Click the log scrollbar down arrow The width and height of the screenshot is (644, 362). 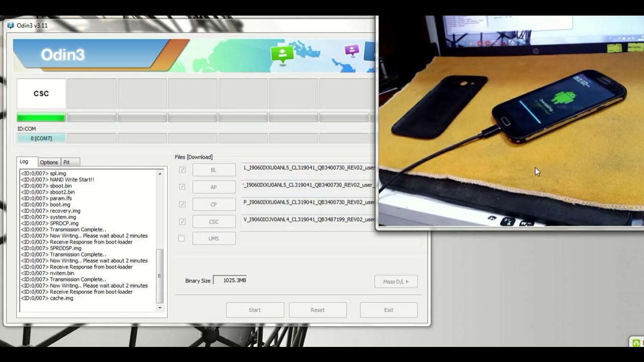160,308
